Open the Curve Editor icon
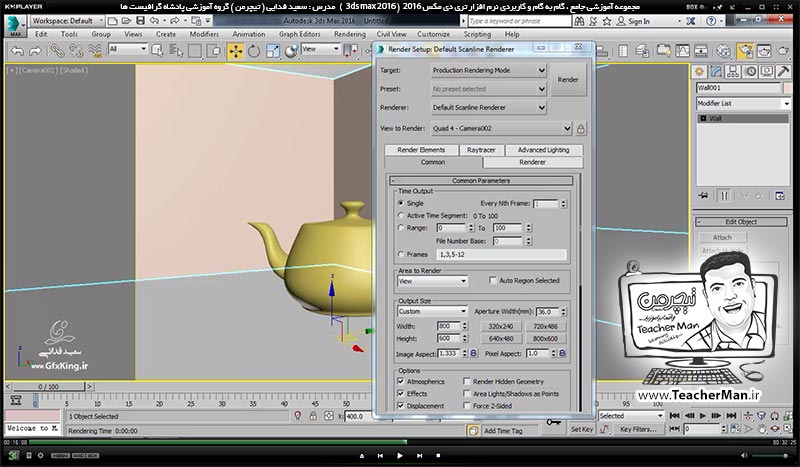This screenshot has width=800, height=467. click(x=682, y=51)
